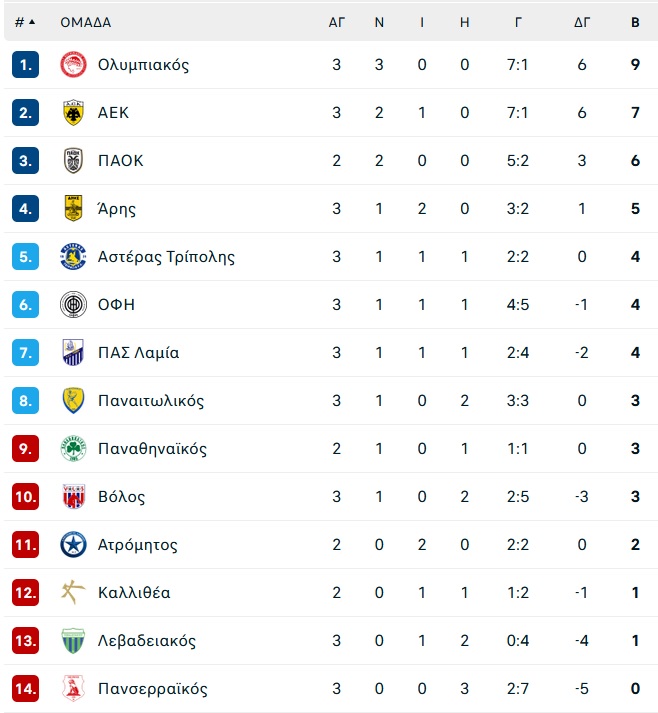
Task: Open the Βόλος team link
Action: pos(121,497)
